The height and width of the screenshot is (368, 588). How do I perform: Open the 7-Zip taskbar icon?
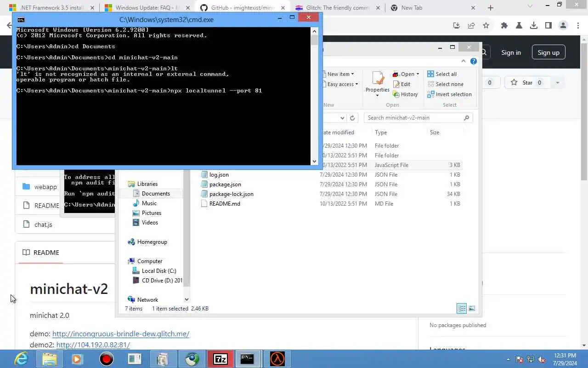click(x=220, y=359)
